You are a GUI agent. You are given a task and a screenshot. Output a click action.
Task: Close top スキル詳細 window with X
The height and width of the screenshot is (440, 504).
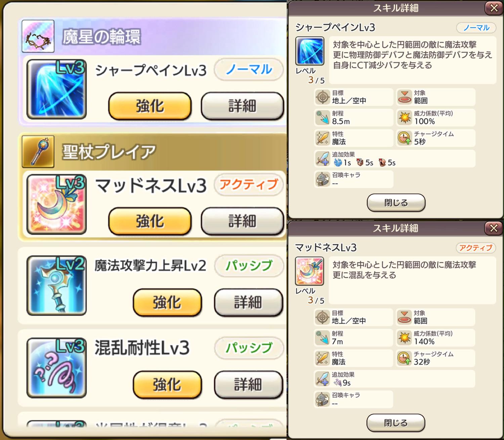494,8
